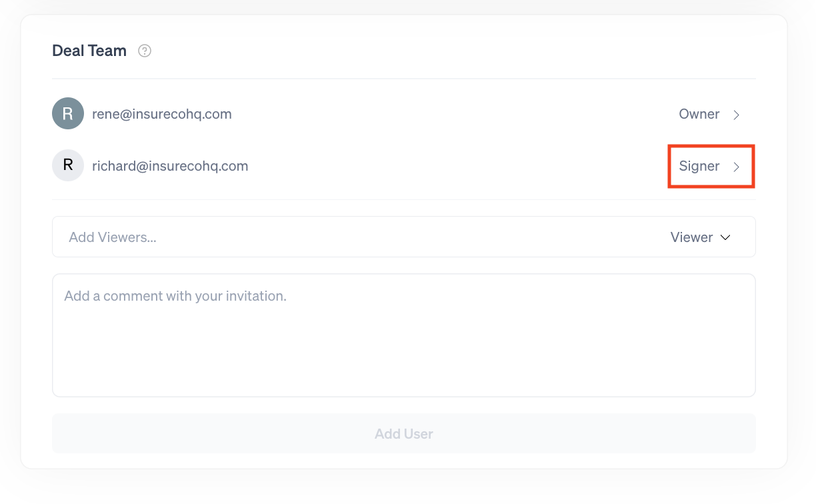The height and width of the screenshot is (504, 816).
Task: Click the Deal Team heading
Action: [x=89, y=51]
